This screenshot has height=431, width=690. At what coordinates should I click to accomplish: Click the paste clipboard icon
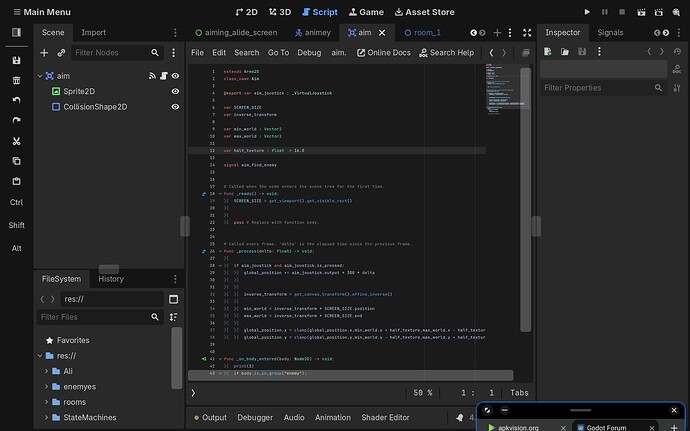coord(16,181)
